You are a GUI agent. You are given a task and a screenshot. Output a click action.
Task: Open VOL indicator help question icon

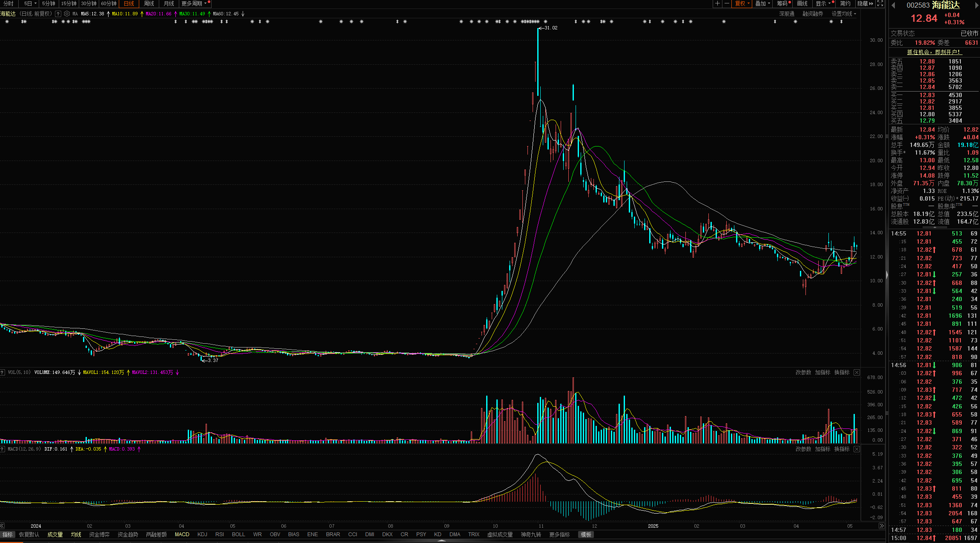[x=3, y=372]
